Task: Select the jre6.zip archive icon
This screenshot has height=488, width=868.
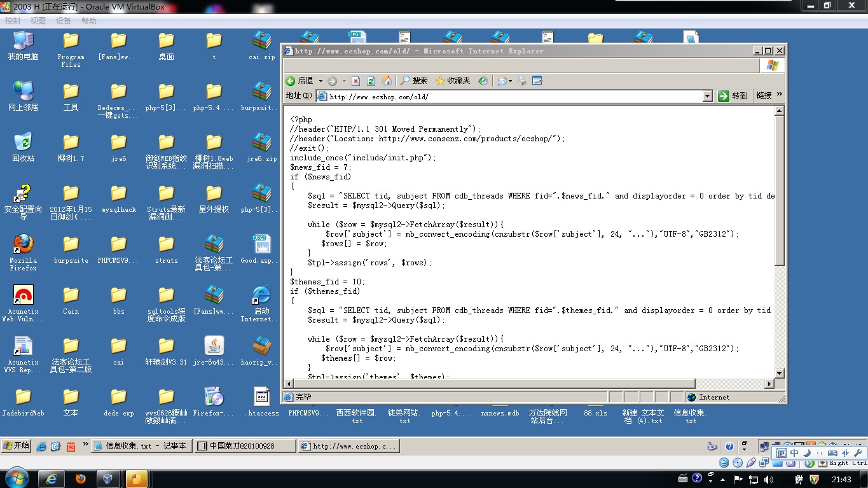Action: 262,148
